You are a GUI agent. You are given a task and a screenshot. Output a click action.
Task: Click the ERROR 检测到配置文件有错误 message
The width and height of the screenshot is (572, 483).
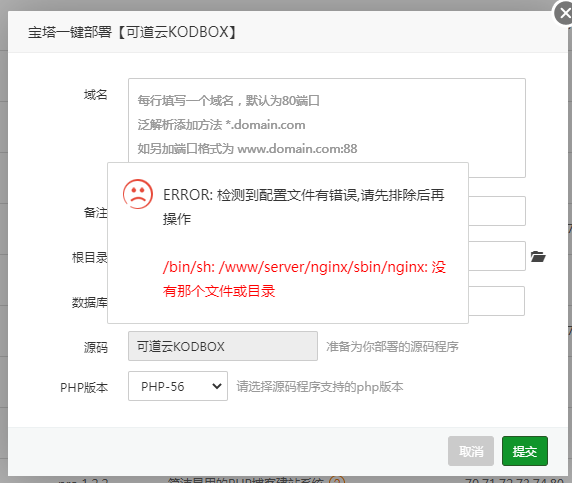304,207
